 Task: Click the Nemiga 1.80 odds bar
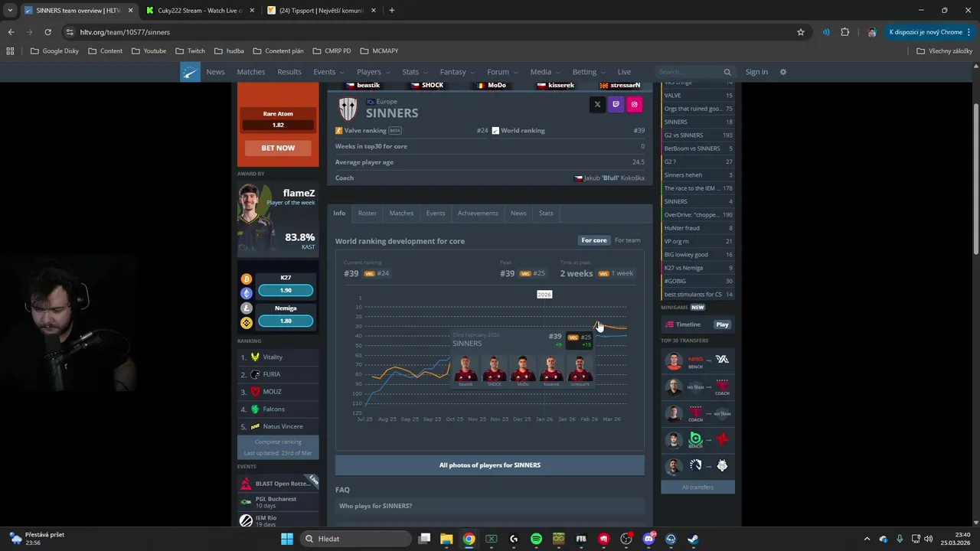[286, 321]
